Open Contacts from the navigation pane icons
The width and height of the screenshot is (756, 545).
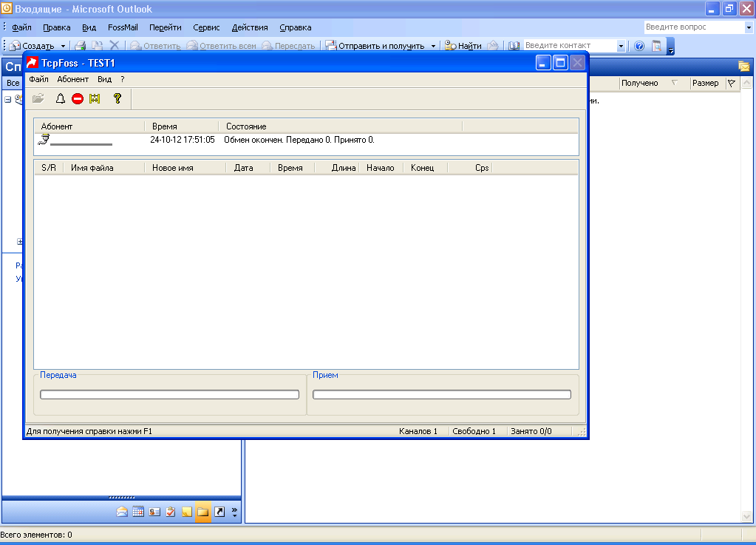154,512
